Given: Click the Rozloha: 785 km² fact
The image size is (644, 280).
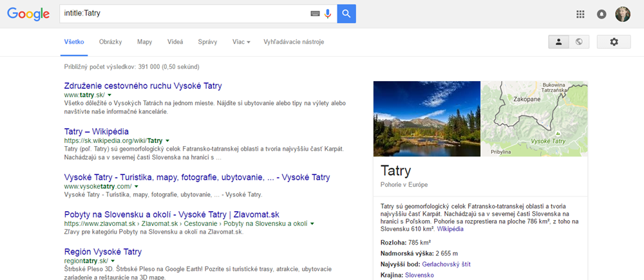Looking at the screenshot, I should (x=406, y=242).
